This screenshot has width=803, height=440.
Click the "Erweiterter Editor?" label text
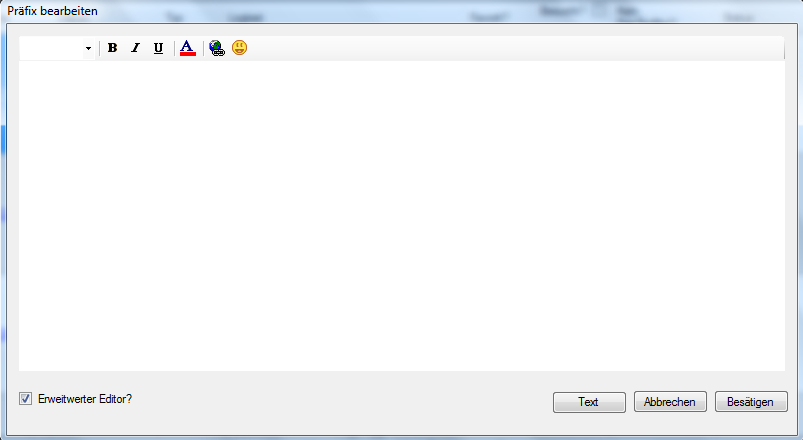pyautogui.click(x=84, y=399)
